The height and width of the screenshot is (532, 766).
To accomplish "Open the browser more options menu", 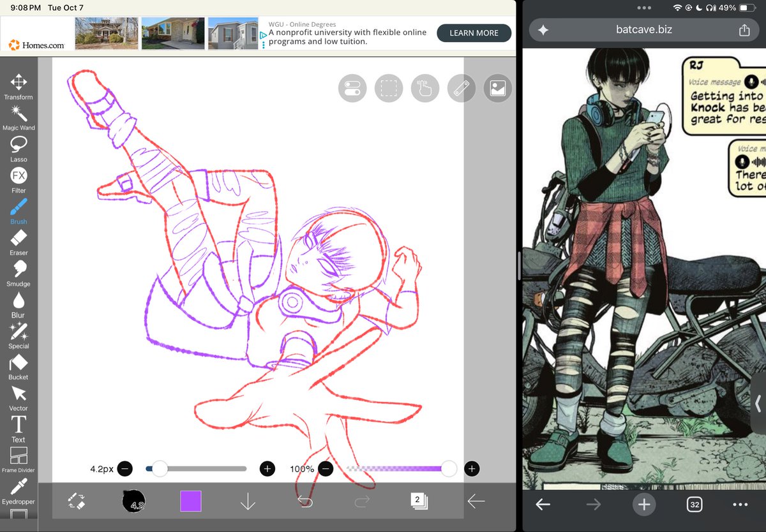I will point(740,505).
